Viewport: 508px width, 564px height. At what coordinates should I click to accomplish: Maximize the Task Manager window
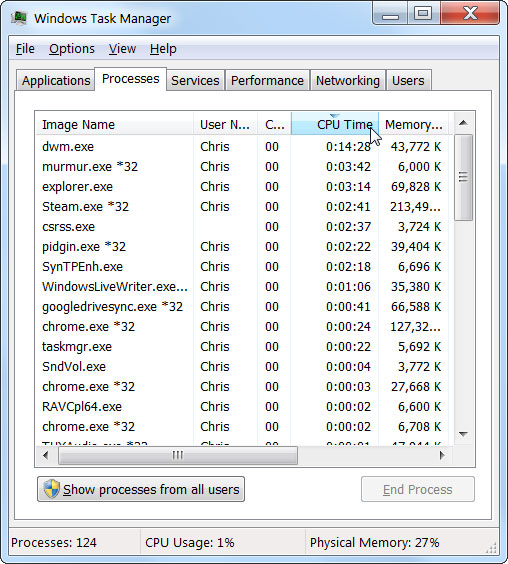click(423, 14)
